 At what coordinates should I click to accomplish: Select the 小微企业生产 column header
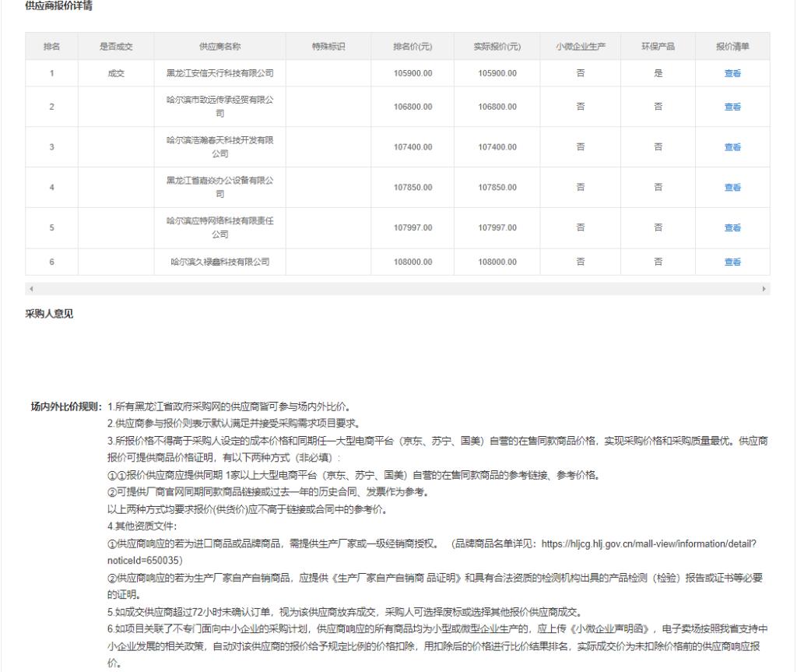[581, 47]
